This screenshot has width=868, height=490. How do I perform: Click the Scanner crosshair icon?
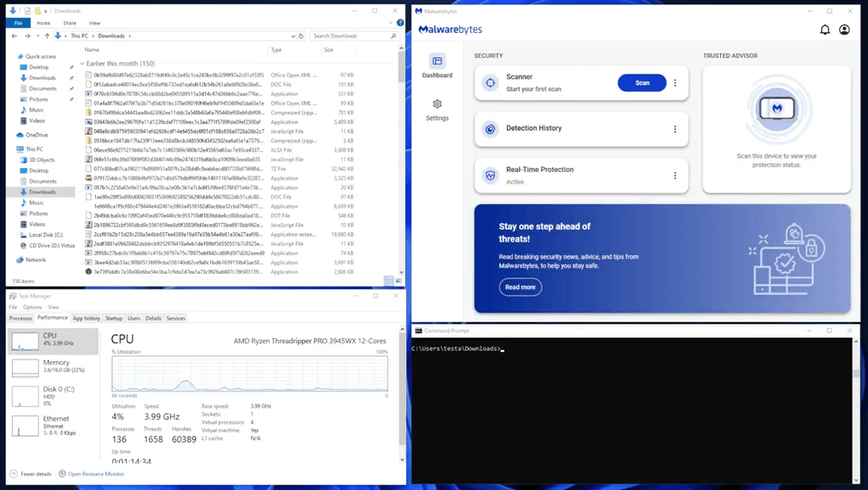(490, 83)
